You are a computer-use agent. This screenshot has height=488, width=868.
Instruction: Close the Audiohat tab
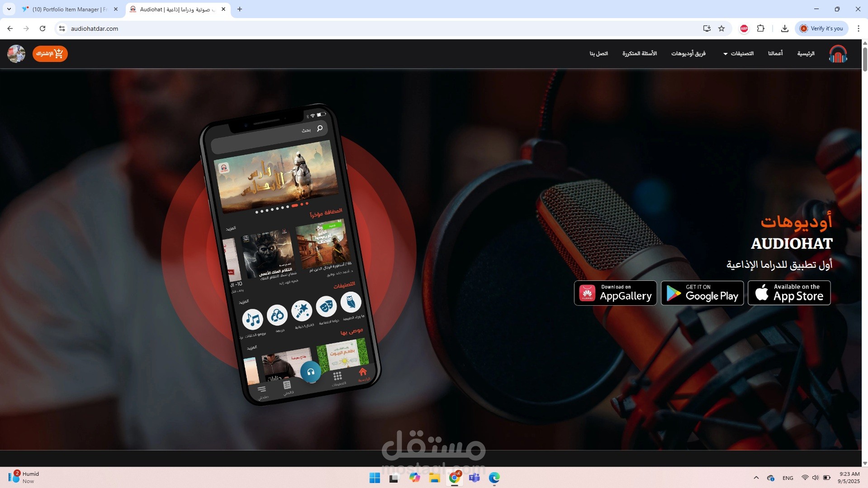[x=223, y=9]
